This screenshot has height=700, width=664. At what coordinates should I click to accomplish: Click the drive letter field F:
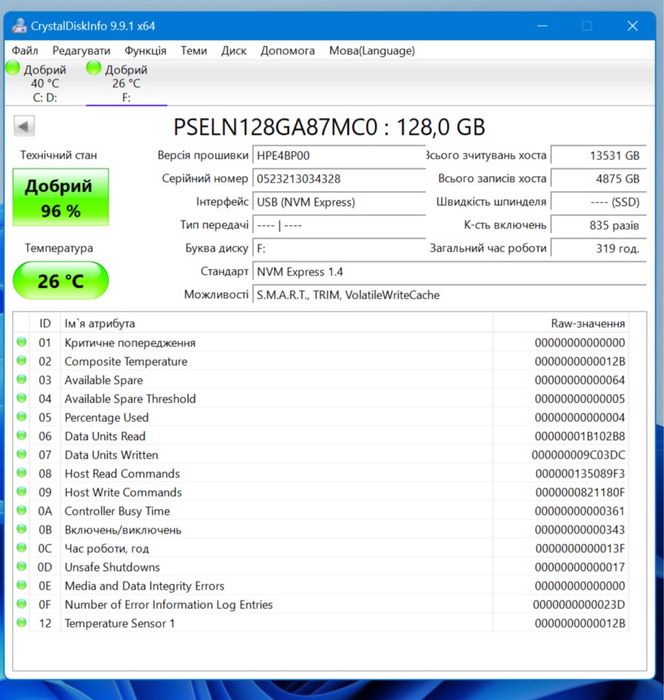(x=339, y=248)
